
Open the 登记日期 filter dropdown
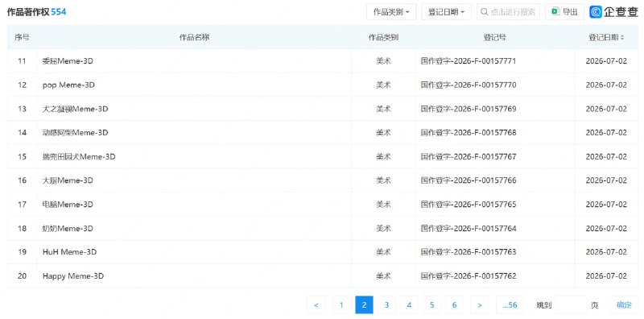point(447,12)
